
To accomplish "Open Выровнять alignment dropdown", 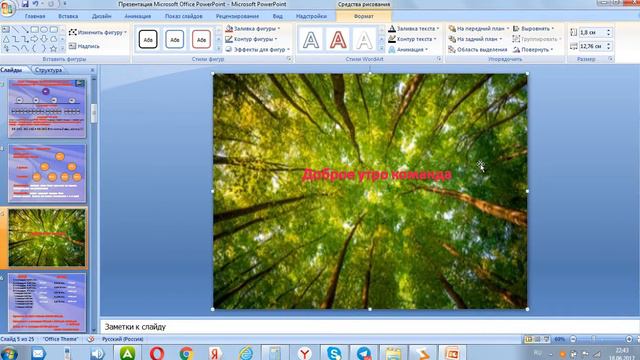I will (x=533, y=29).
